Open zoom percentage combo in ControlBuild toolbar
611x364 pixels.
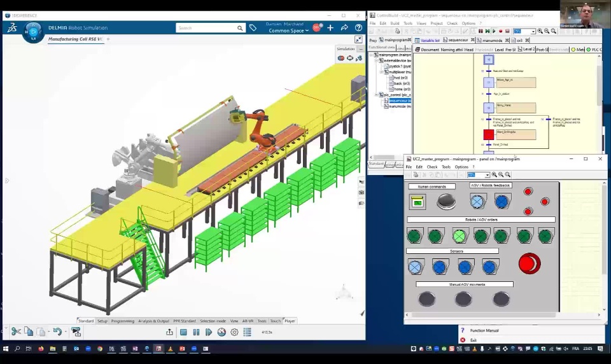[524, 31]
